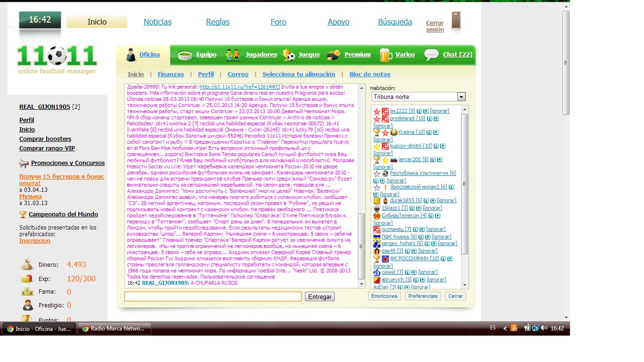Click the info icon next to das45
This screenshot has height=362, width=644.
click(407, 251)
